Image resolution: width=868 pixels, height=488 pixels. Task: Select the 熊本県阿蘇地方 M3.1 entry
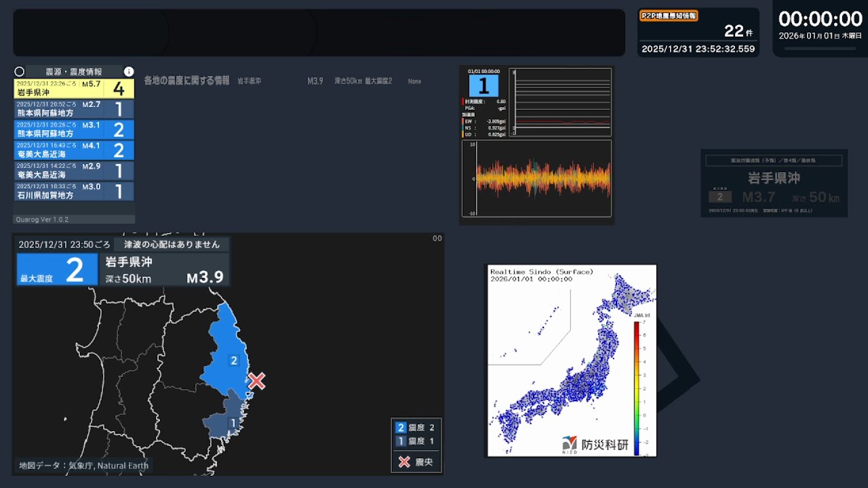point(74,129)
